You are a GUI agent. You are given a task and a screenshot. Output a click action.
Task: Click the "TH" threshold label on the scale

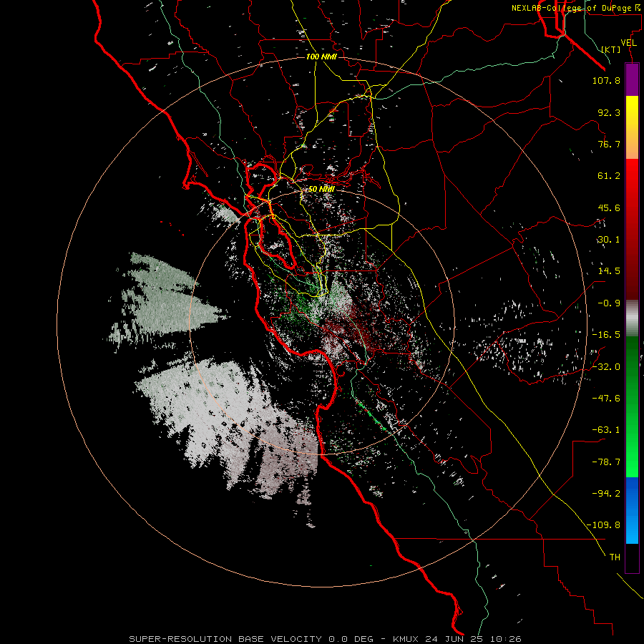[615, 557]
